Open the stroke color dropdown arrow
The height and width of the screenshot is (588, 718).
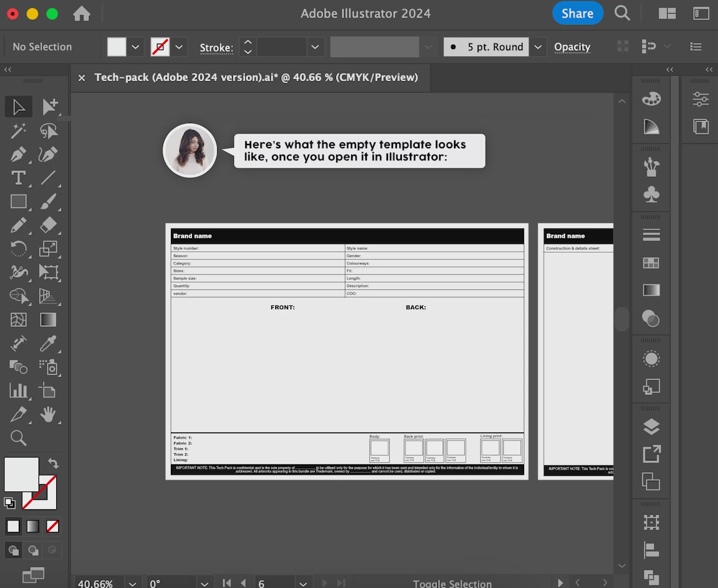point(179,47)
